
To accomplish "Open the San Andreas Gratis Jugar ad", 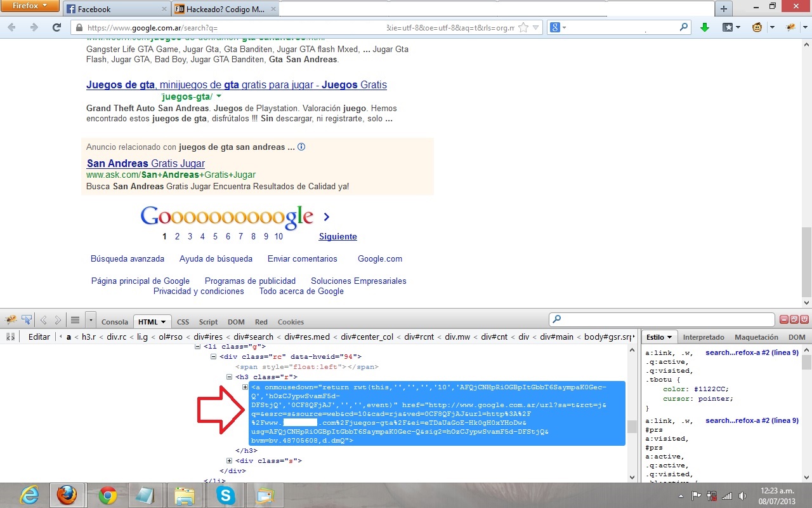I will pos(146,164).
